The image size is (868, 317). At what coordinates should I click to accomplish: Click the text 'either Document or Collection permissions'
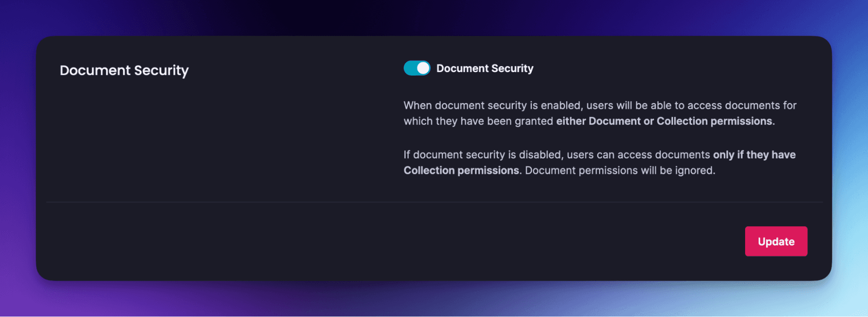point(664,121)
